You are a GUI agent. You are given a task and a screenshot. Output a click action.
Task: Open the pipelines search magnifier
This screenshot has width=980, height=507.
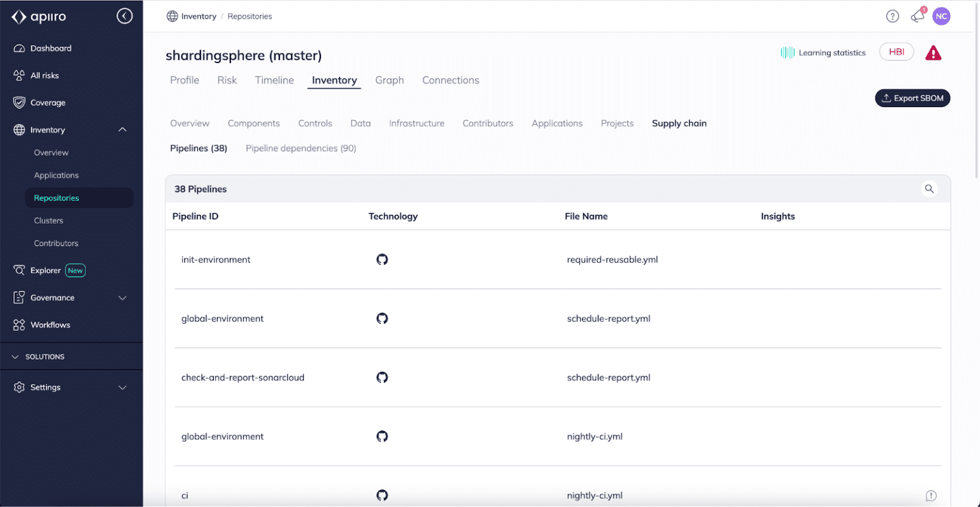[x=929, y=189]
